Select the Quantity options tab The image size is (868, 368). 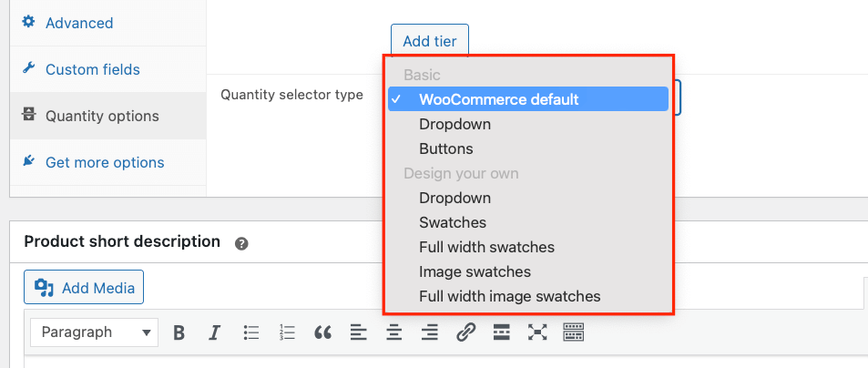108,116
